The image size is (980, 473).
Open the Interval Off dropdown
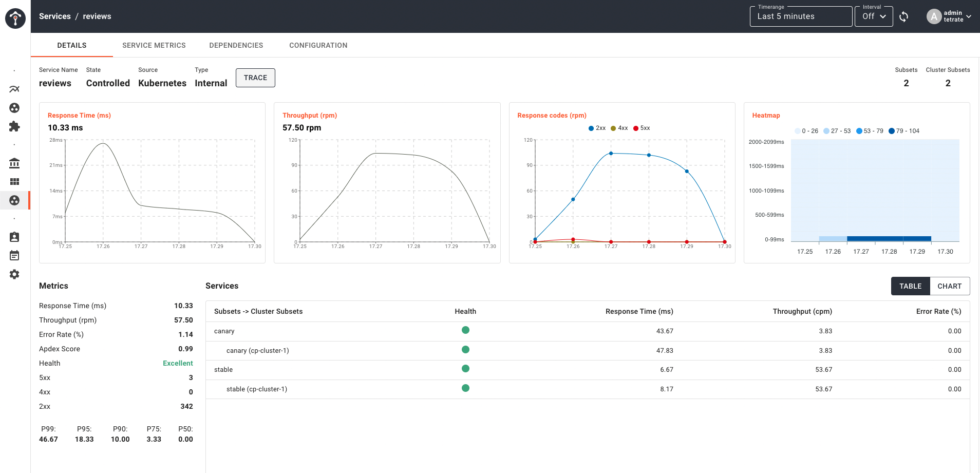[874, 16]
